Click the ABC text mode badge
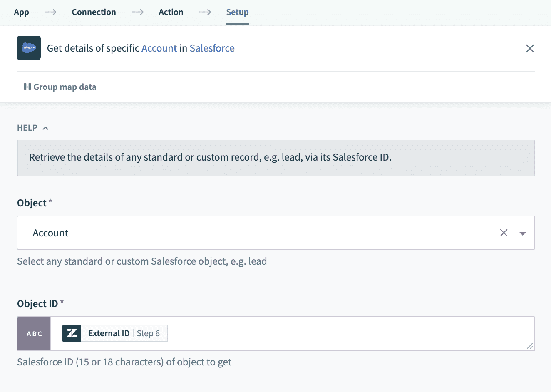The height and width of the screenshot is (392, 551). tap(34, 334)
